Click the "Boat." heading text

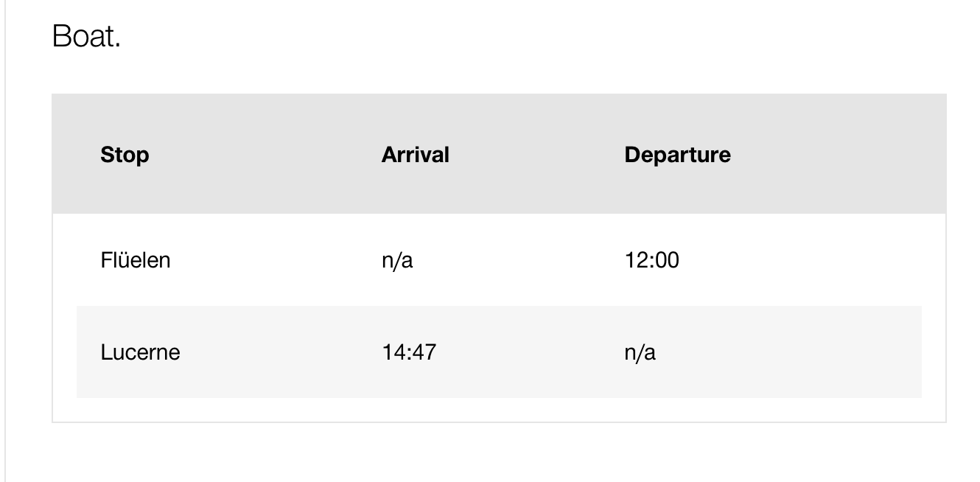(x=86, y=37)
